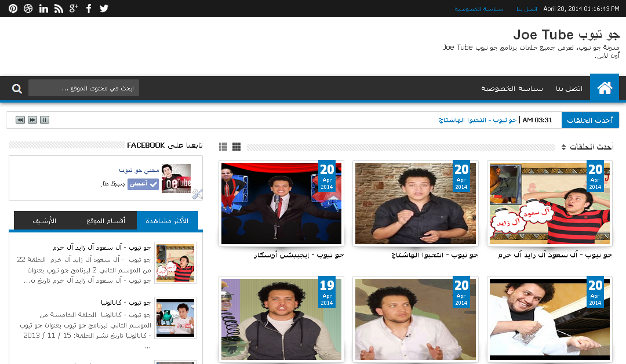Select the الأكثر مشاهدة tab
Image resolution: width=626 pixels, height=364 pixels.
pos(167,221)
